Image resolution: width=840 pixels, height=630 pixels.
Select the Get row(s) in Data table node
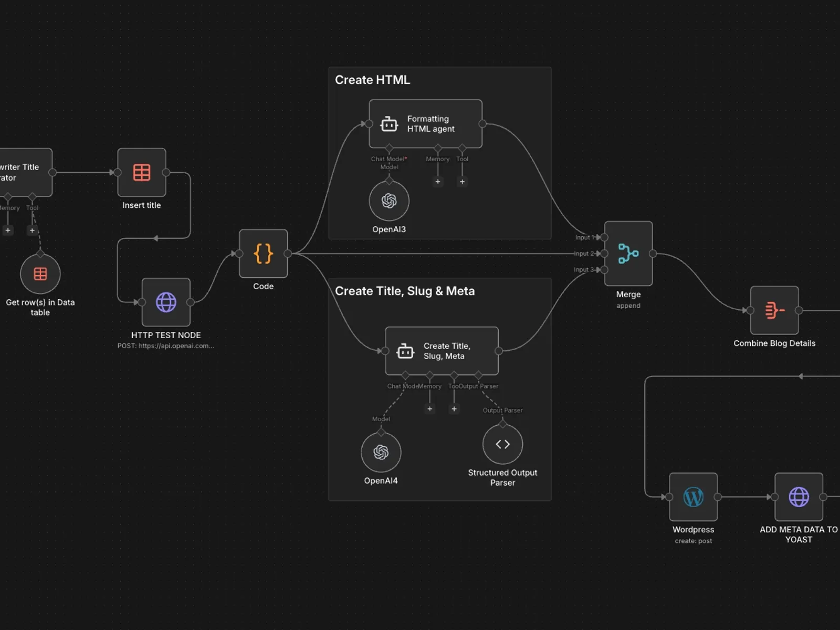[40, 274]
